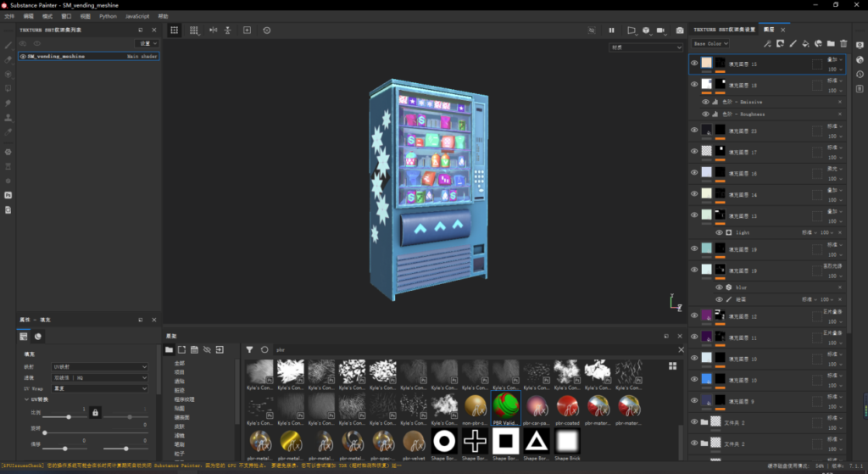868x474 pixels.
Task: Hide fill layer 12 with eye icon
Action: coord(694,315)
